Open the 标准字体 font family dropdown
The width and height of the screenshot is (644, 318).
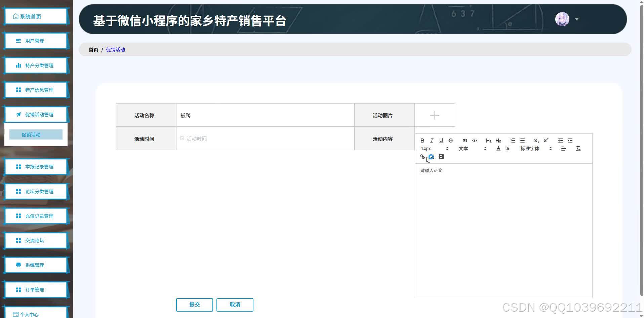tap(529, 148)
